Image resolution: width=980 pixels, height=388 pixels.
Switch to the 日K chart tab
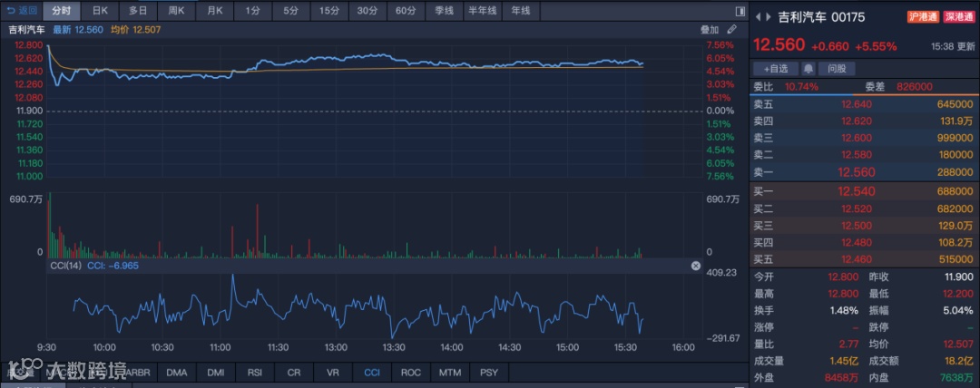point(100,11)
